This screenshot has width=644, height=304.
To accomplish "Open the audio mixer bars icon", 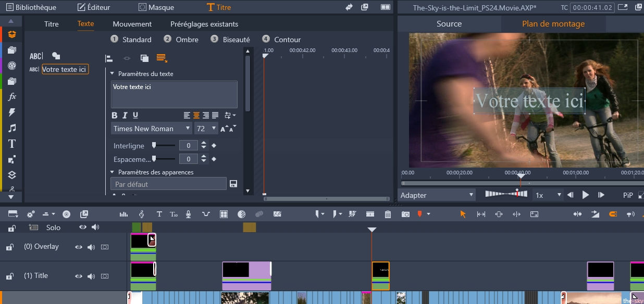I will point(123,214).
